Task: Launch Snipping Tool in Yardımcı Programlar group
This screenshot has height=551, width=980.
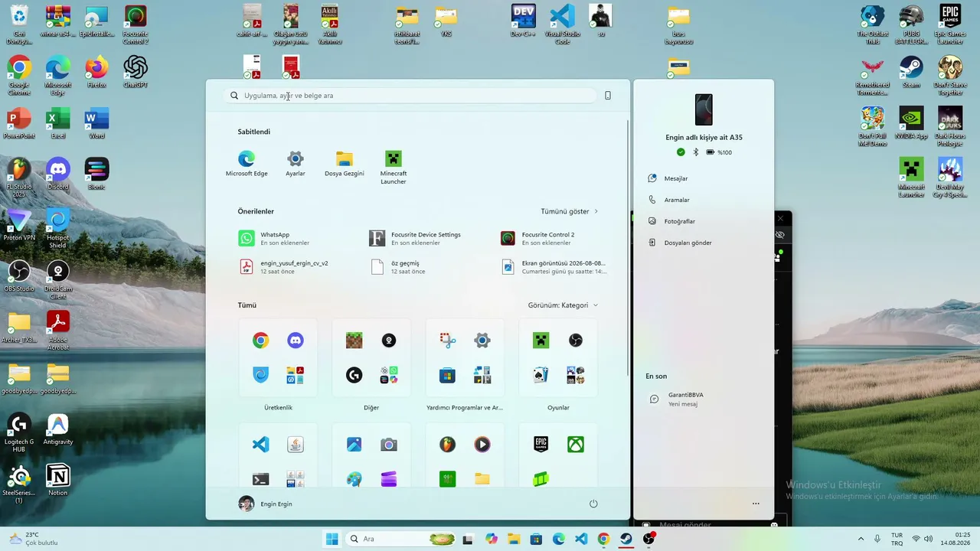Action: tap(448, 341)
